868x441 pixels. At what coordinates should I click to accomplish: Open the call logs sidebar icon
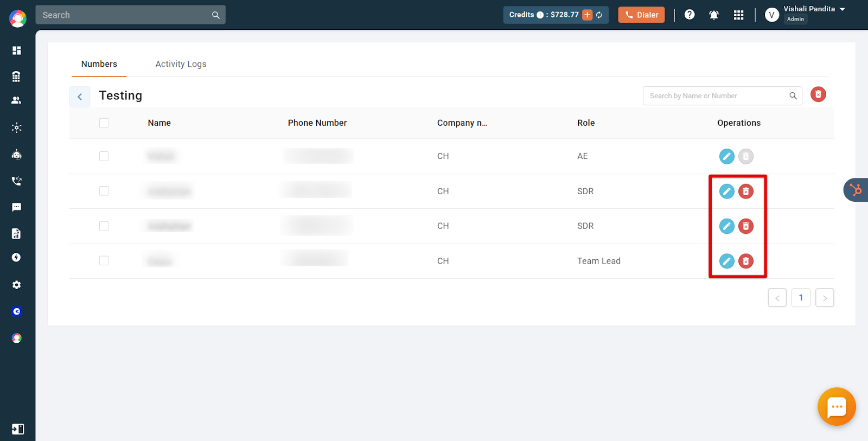coord(17,181)
